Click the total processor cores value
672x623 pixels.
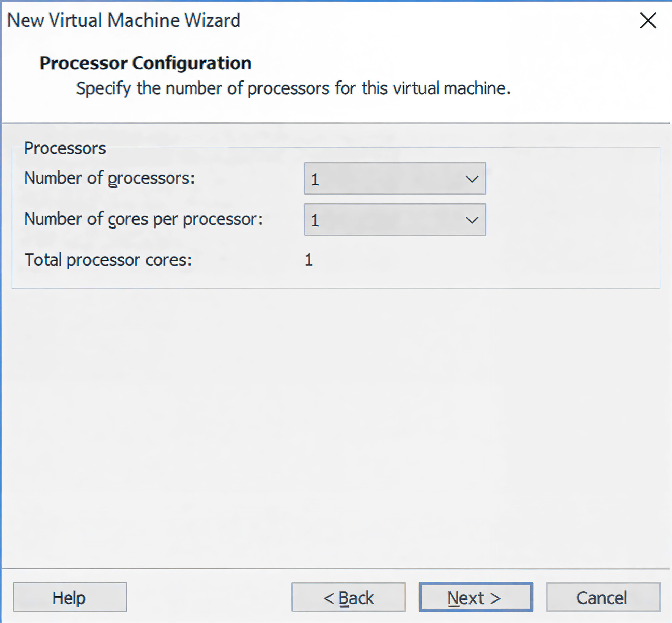pyautogui.click(x=309, y=260)
